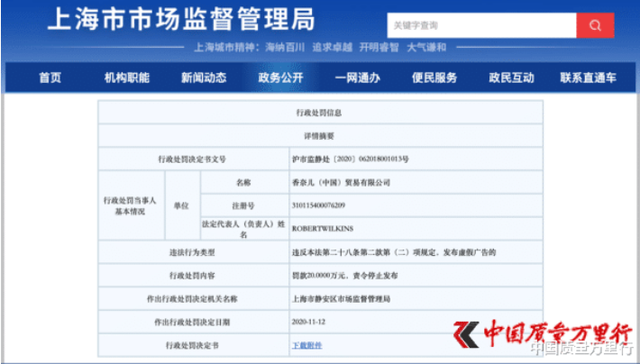
Task: Focus the 关键字查询 search field
Action: pyautogui.click(x=481, y=25)
